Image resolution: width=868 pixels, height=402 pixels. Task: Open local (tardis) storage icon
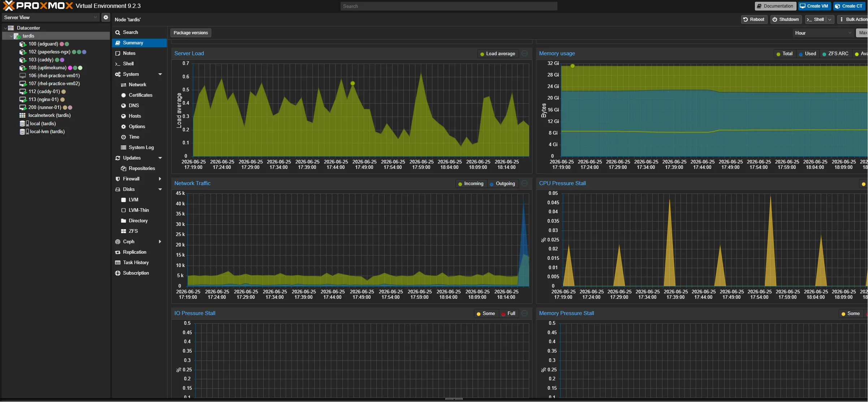24,123
